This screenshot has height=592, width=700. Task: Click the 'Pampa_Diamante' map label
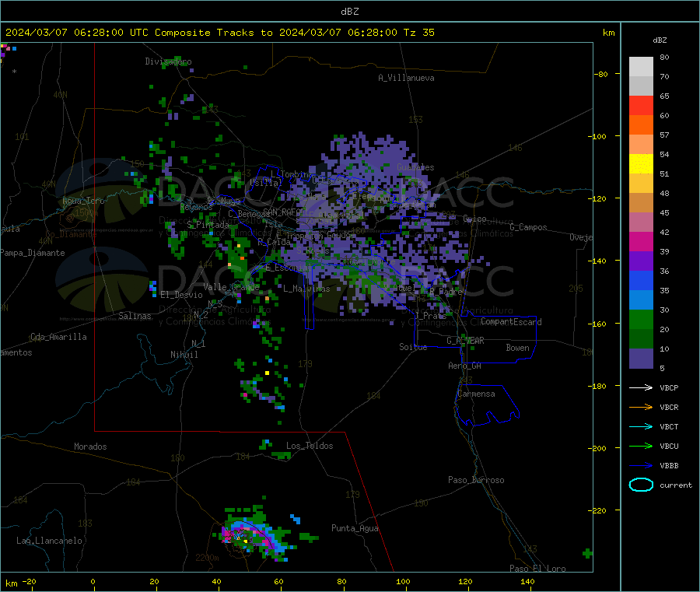[33, 253]
